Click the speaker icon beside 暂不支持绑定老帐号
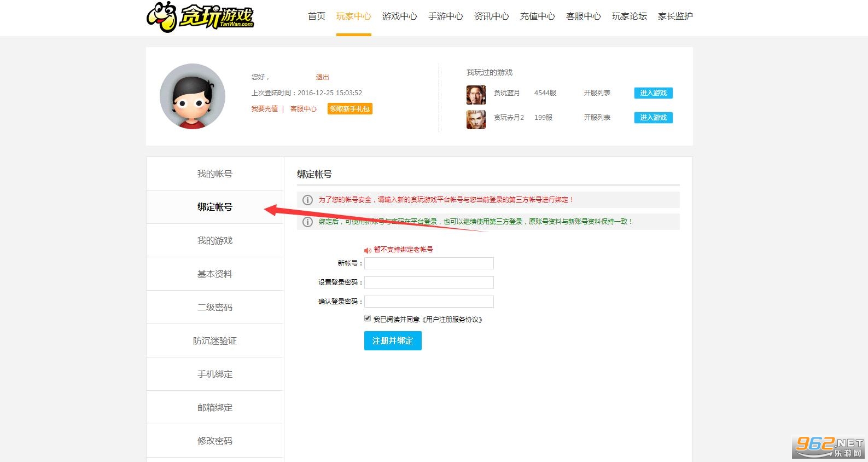 pyautogui.click(x=368, y=250)
